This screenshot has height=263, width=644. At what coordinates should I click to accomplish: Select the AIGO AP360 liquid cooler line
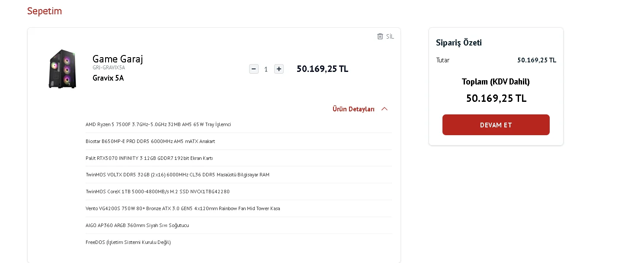137,225
